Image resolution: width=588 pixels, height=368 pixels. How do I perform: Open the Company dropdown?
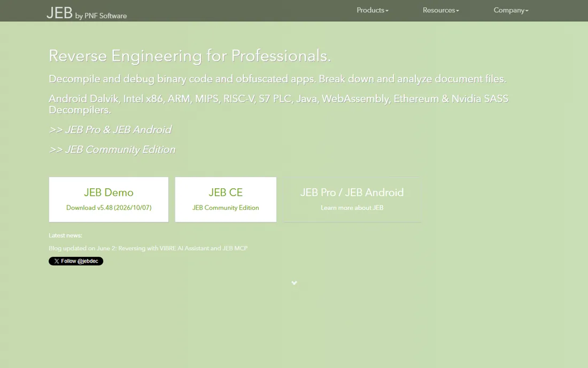pyautogui.click(x=510, y=11)
